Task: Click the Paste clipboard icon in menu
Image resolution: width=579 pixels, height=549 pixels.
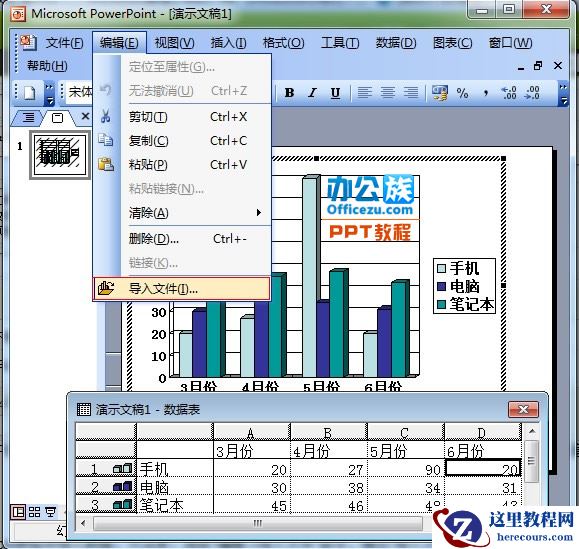Action: [106, 164]
